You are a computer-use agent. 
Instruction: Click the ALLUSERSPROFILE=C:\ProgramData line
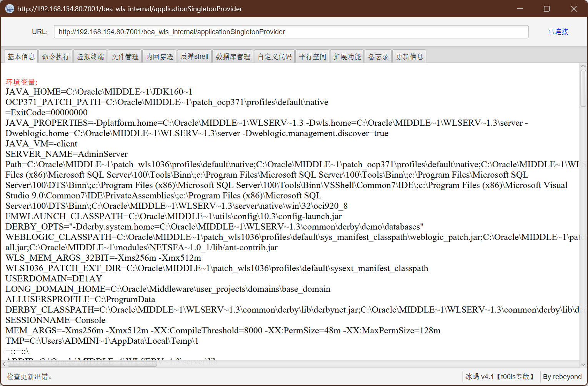click(x=80, y=299)
